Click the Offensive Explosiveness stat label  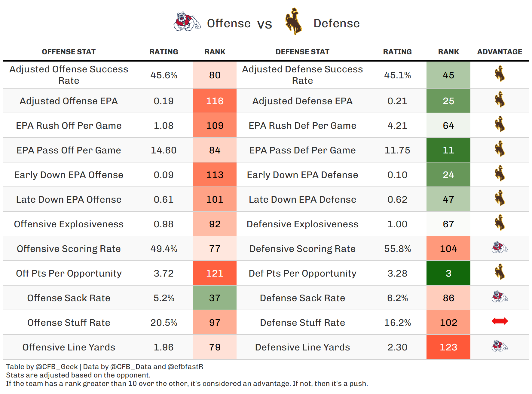[x=69, y=224]
